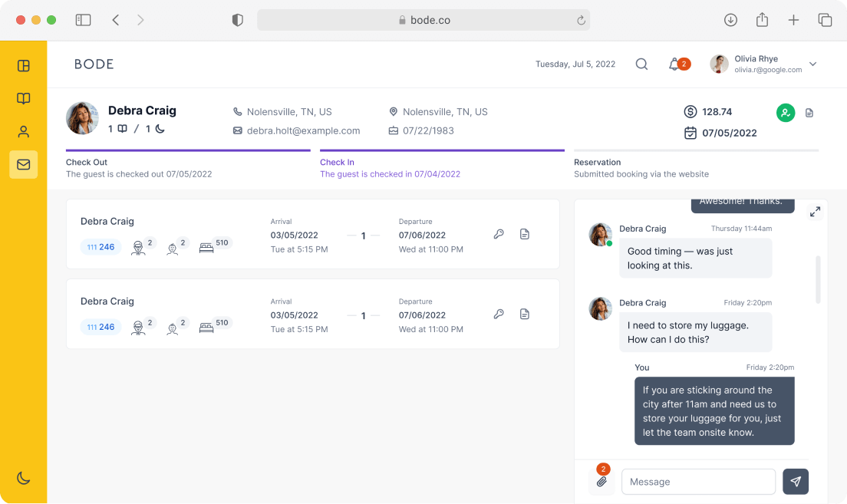Click Debra Craig's avatar on Thursday message
This screenshot has width=847, height=504.
pos(600,235)
